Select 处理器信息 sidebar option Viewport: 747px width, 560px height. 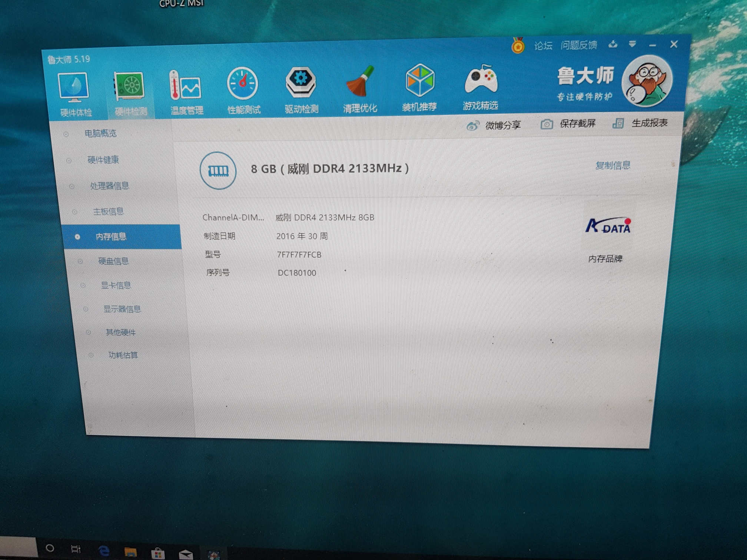point(109,186)
